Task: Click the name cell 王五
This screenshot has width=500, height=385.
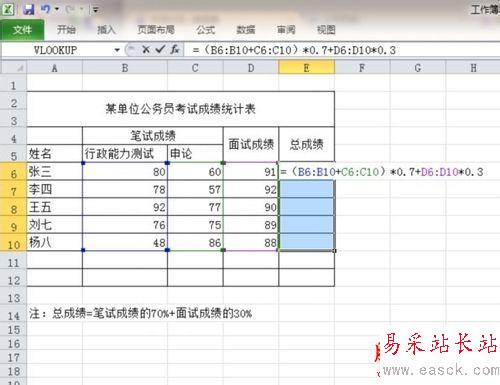Action: pyautogui.click(x=55, y=207)
